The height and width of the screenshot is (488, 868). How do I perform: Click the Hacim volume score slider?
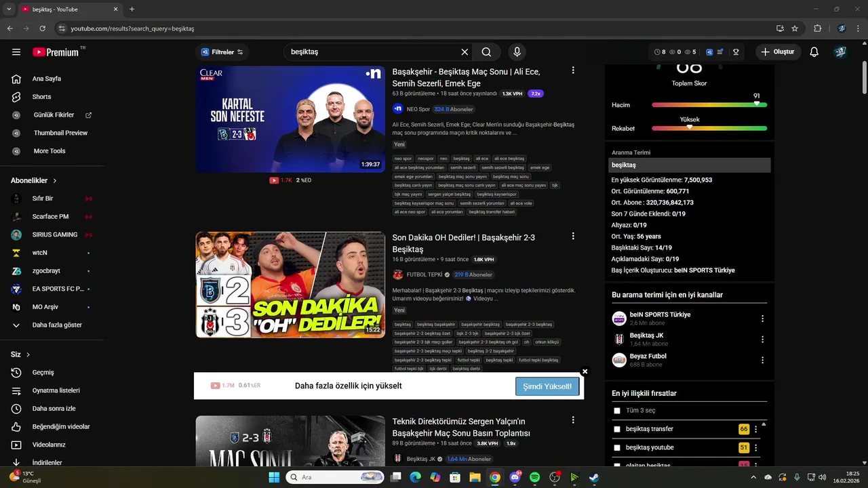[x=709, y=105]
